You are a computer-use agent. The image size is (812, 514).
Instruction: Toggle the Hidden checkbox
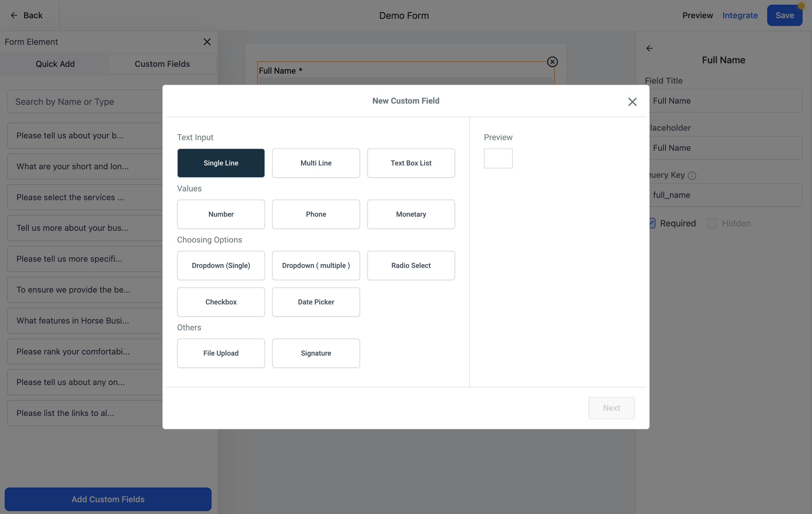pos(712,223)
